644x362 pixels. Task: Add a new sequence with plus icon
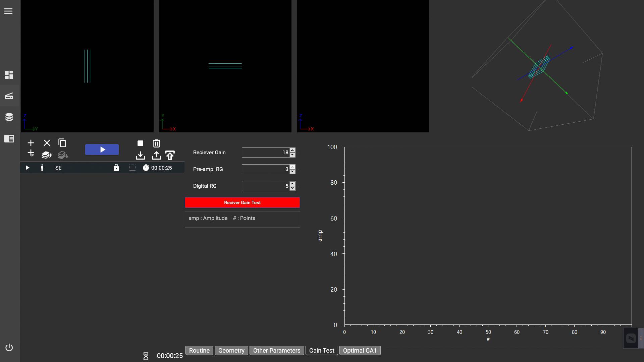point(31,143)
